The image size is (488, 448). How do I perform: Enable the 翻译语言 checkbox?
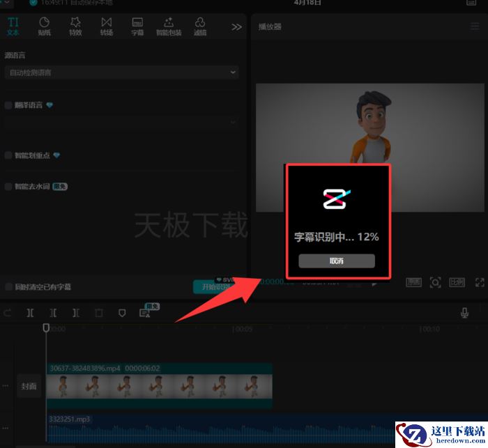pyautogui.click(x=8, y=105)
